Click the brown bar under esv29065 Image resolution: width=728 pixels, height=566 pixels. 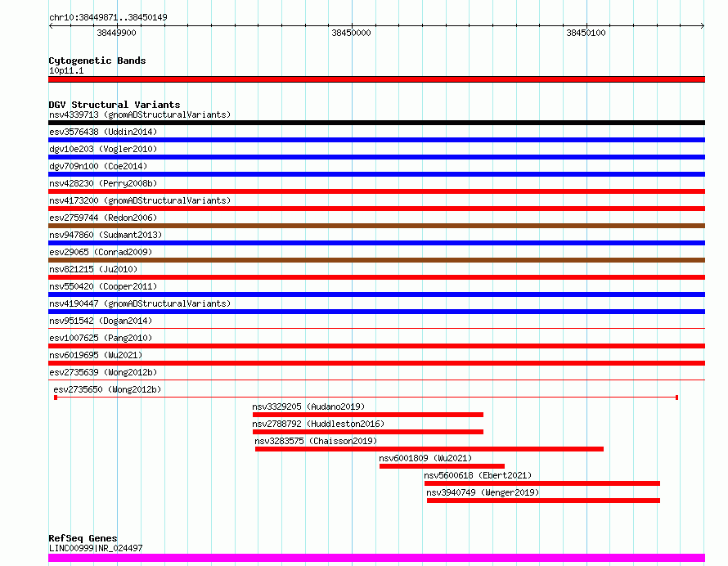pyautogui.click(x=376, y=260)
